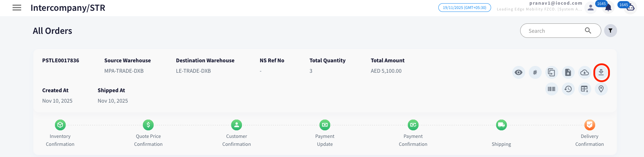Open the hamburger navigation menu
Viewport: 644px width, 157px height.
point(17,8)
